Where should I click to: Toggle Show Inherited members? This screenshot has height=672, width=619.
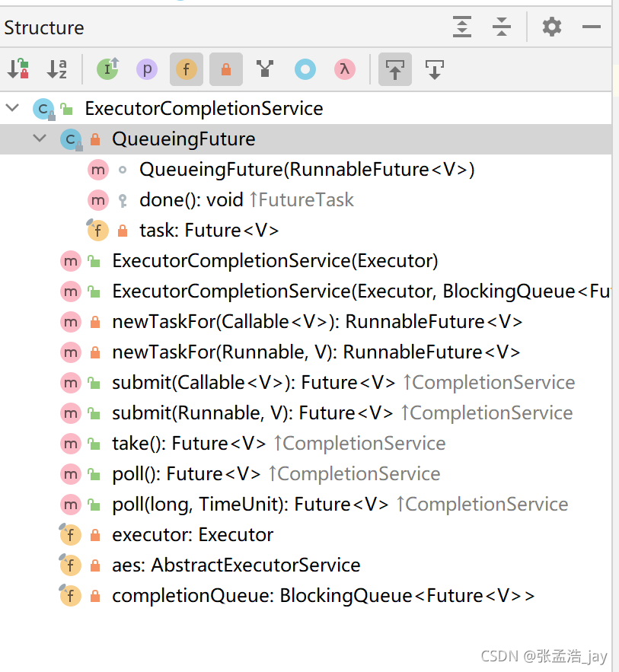(x=107, y=69)
